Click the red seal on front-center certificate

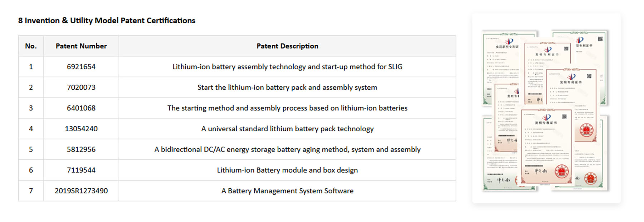pyautogui.click(x=561, y=171)
